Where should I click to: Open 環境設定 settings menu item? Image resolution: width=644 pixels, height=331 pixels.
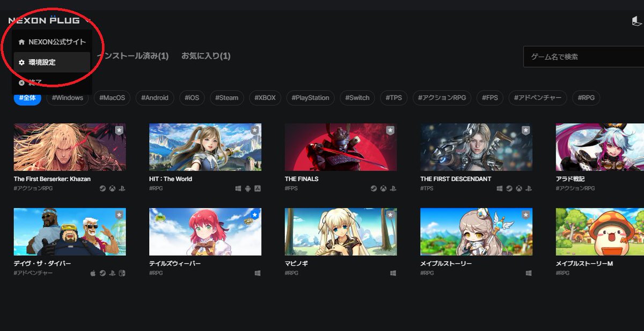coord(52,62)
